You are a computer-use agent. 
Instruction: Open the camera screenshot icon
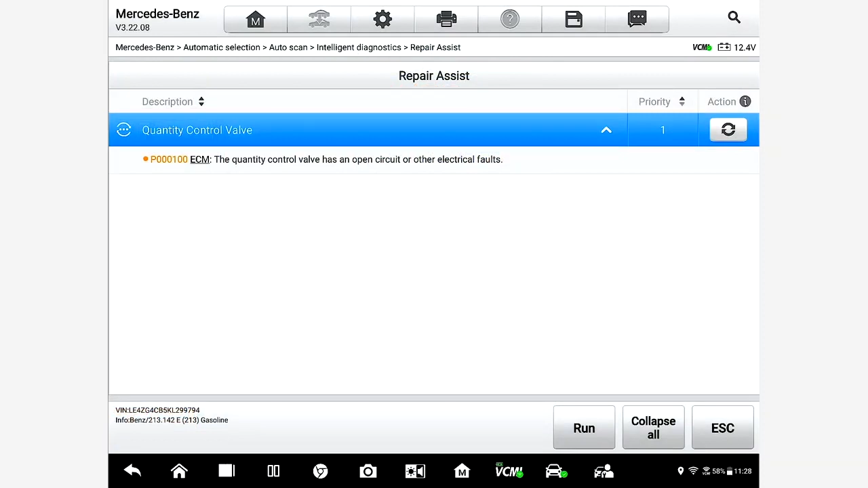click(368, 471)
